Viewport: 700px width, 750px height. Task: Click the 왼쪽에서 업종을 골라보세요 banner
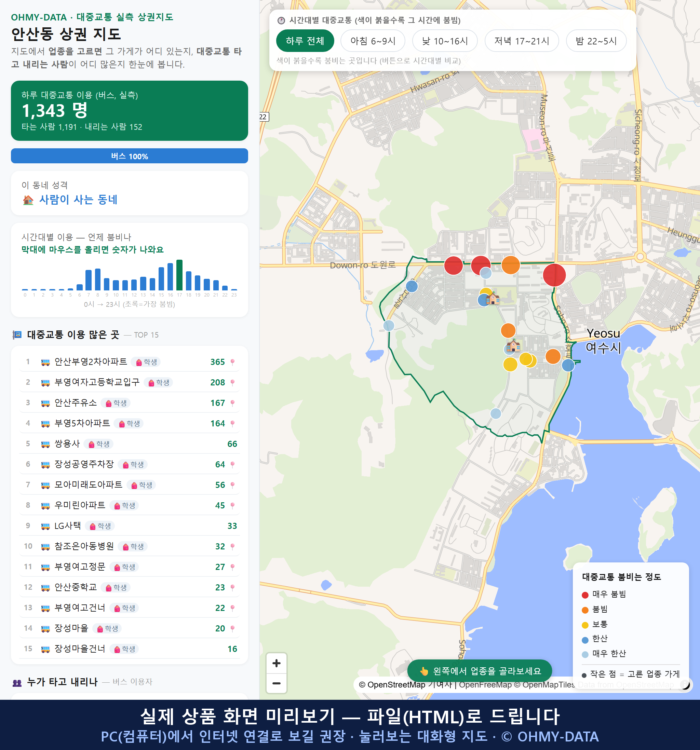[479, 671]
